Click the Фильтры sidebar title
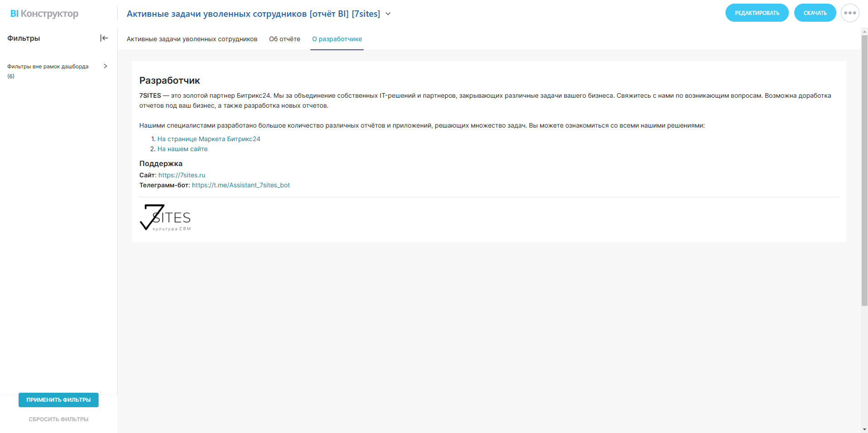 tap(24, 38)
